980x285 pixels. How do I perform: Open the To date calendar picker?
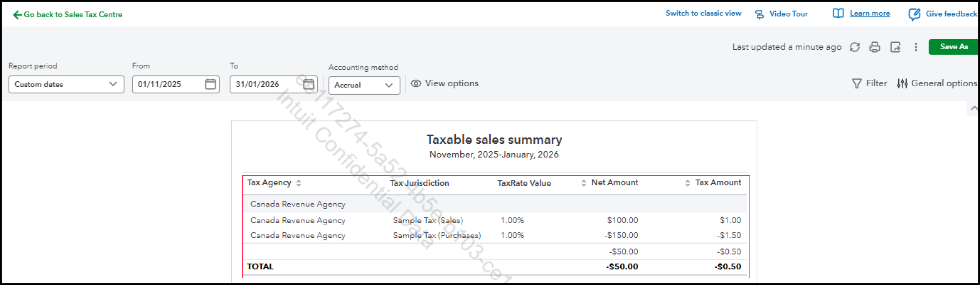tap(308, 84)
